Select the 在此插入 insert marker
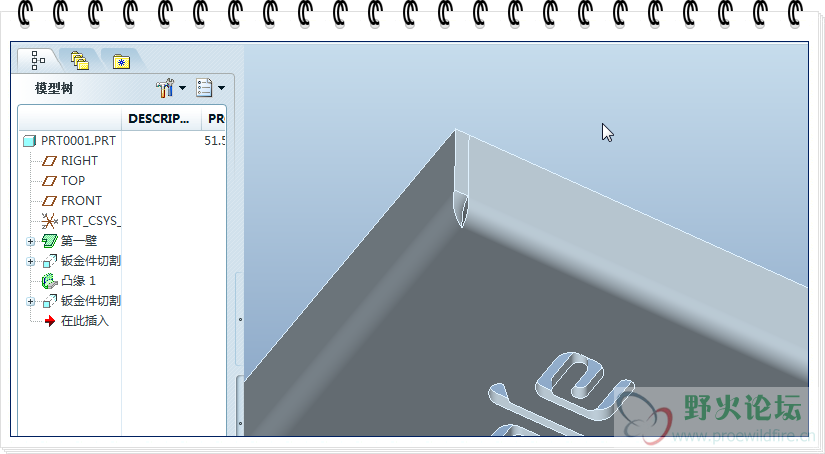Viewport: 825px width, 454px height. (85, 320)
